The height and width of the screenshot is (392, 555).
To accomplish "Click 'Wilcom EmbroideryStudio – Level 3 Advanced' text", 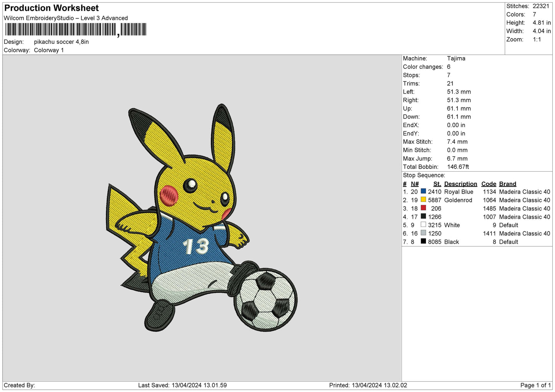I will tap(66, 18).
